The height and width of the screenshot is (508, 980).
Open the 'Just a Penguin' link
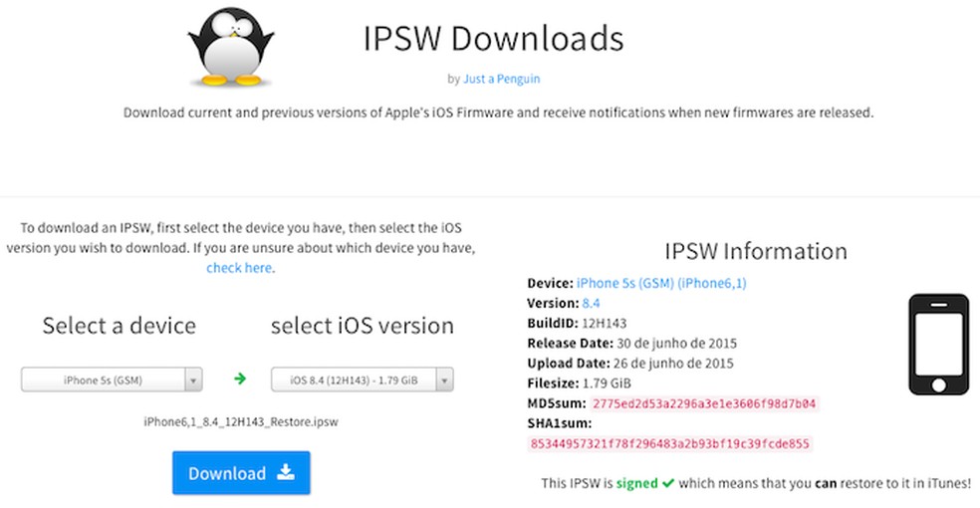501,79
